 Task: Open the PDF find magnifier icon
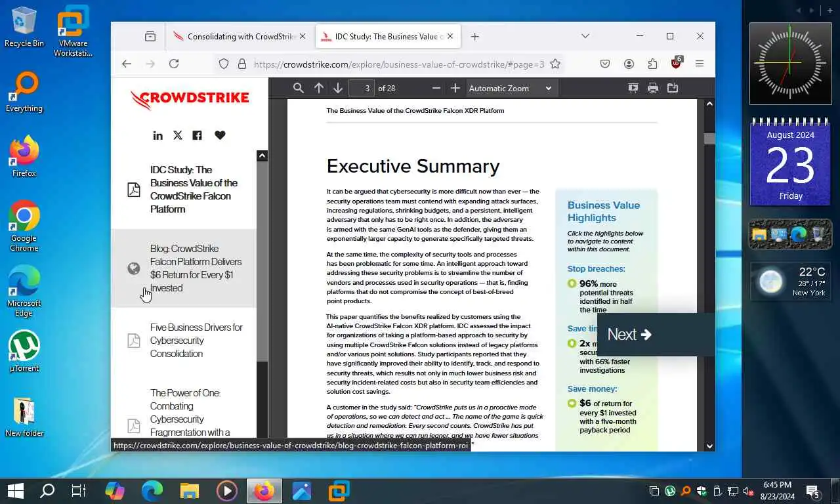(x=298, y=88)
